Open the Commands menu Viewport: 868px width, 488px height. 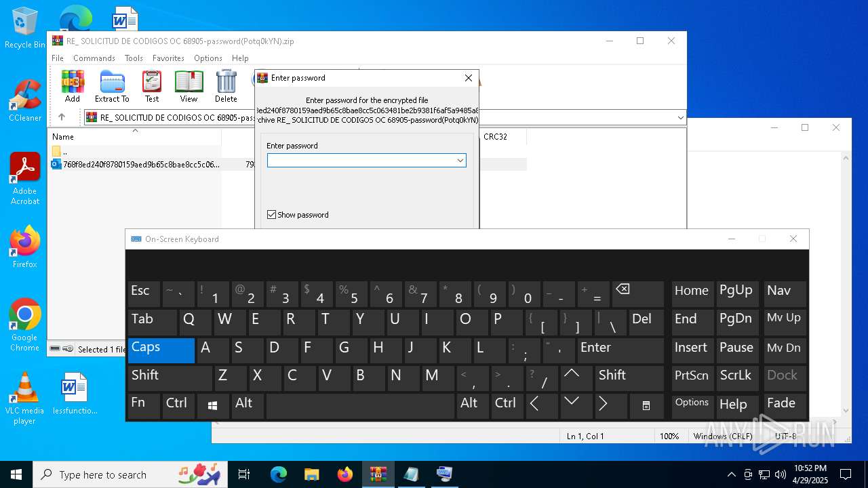coord(94,58)
